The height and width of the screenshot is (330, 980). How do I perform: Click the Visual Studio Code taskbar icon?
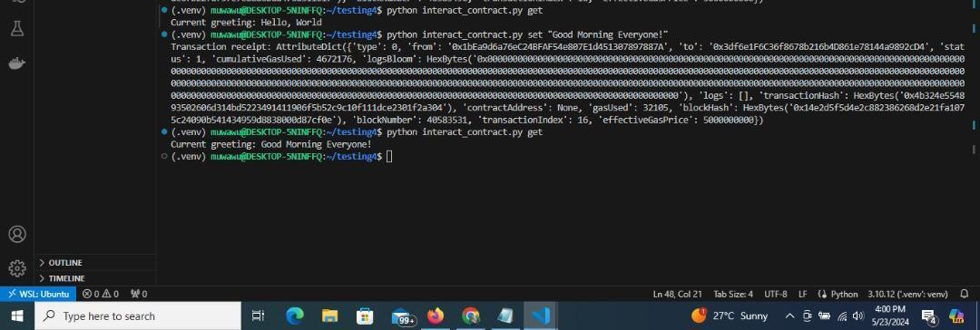[540, 315]
